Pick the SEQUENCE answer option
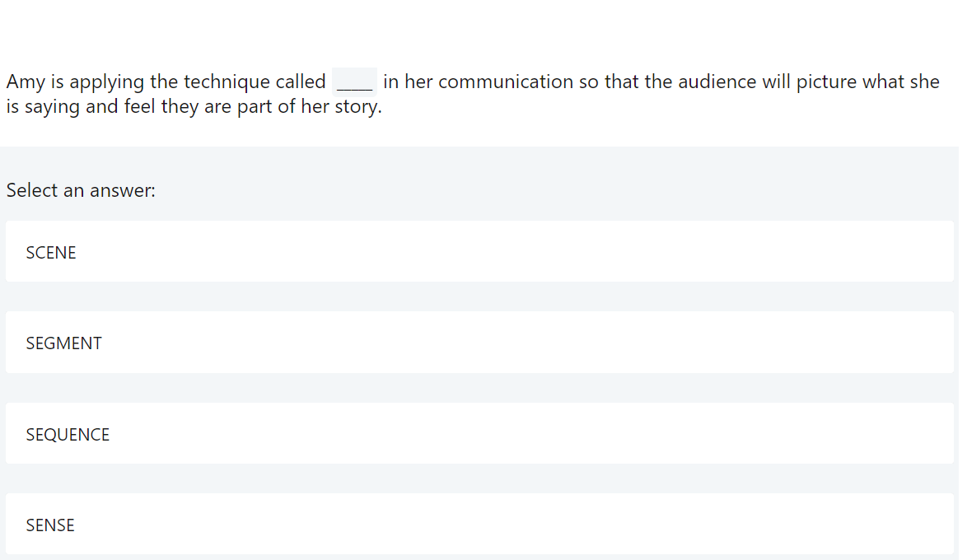 pos(479,434)
